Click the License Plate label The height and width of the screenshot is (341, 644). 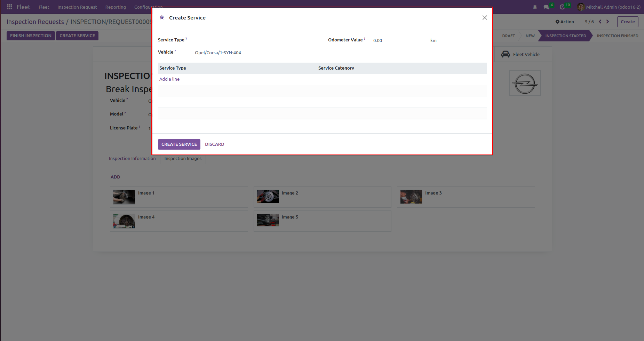124,128
